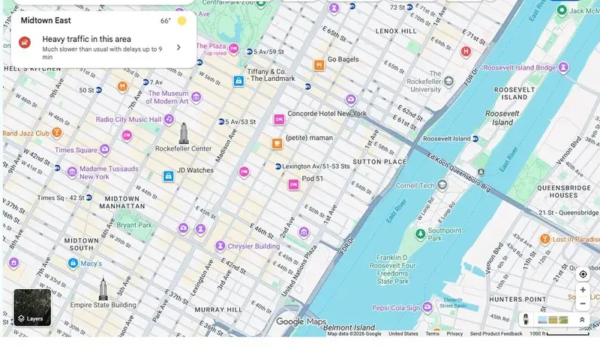Image resolution: width=600 pixels, height=364 pixels.
Task: Zoom out with the minus button
Action: pyautogui.click(x=583, y=303)
